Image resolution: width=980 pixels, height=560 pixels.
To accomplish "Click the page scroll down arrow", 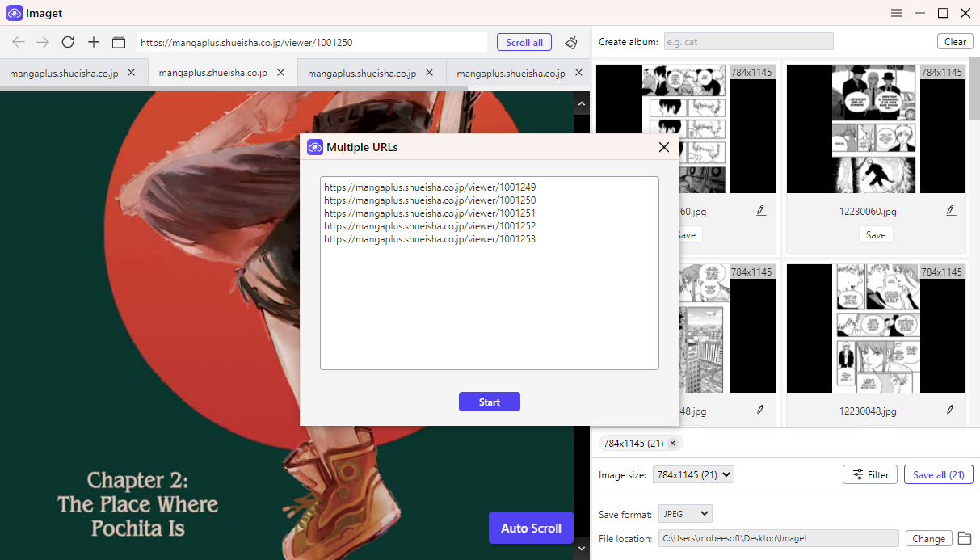I will (581, 549).
